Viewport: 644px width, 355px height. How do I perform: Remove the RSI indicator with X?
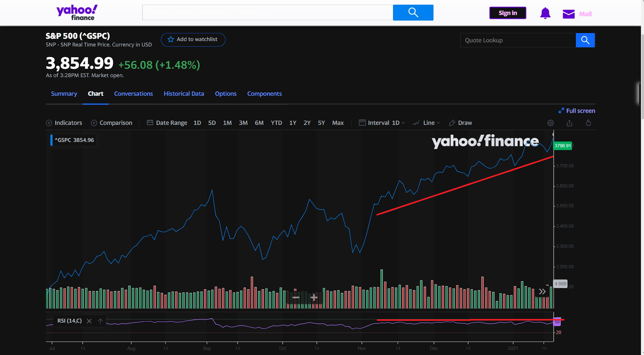(89, 321)
